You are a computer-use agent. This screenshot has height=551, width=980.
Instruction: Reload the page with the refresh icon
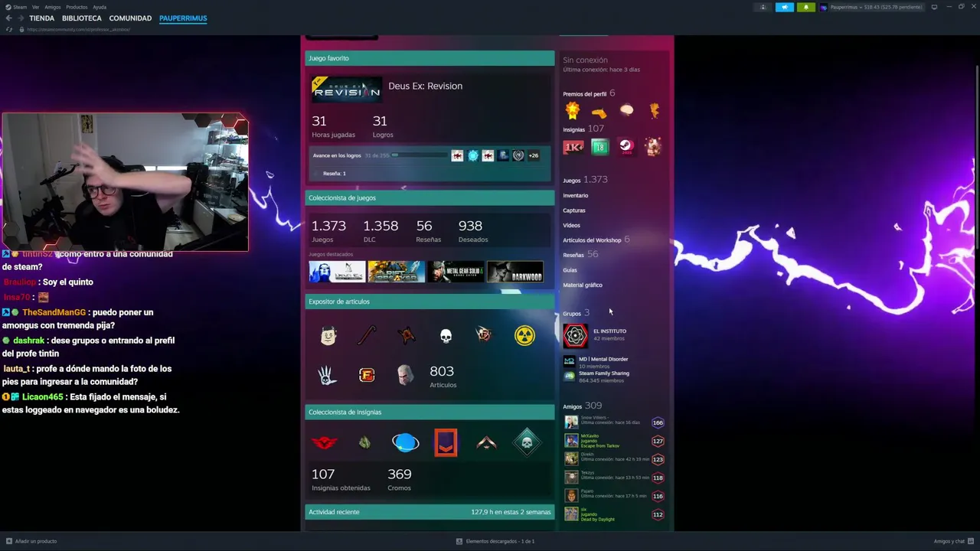pyautogui.click(x=9, y=29)
